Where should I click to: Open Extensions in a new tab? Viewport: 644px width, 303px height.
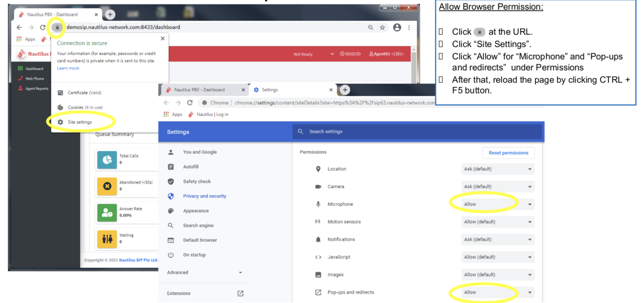coord(205,293)
